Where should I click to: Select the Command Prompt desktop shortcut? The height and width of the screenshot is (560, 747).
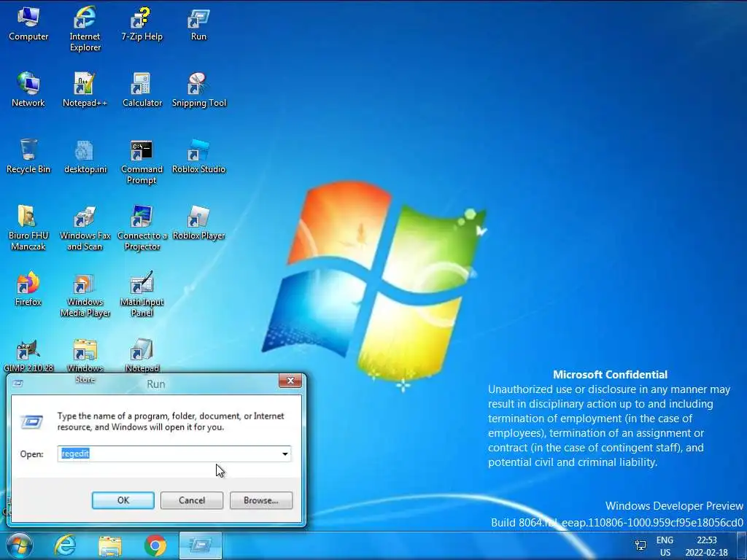point(142,161)
